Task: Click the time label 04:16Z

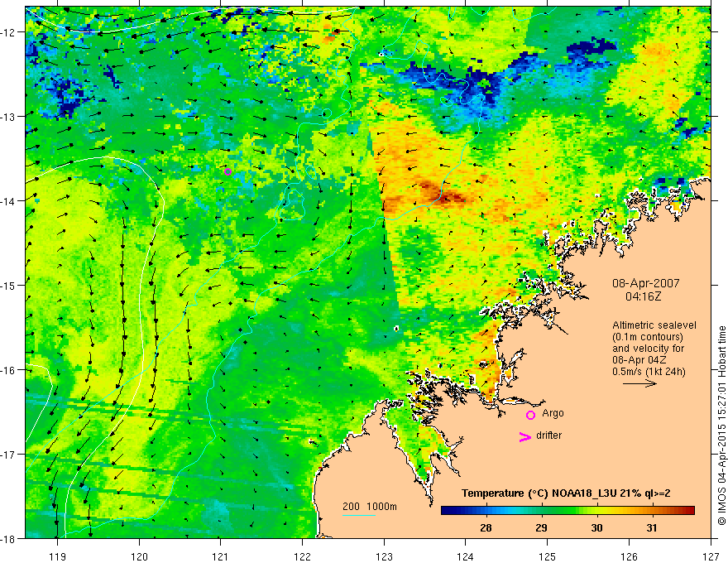Action: click(x=643, y=296)
